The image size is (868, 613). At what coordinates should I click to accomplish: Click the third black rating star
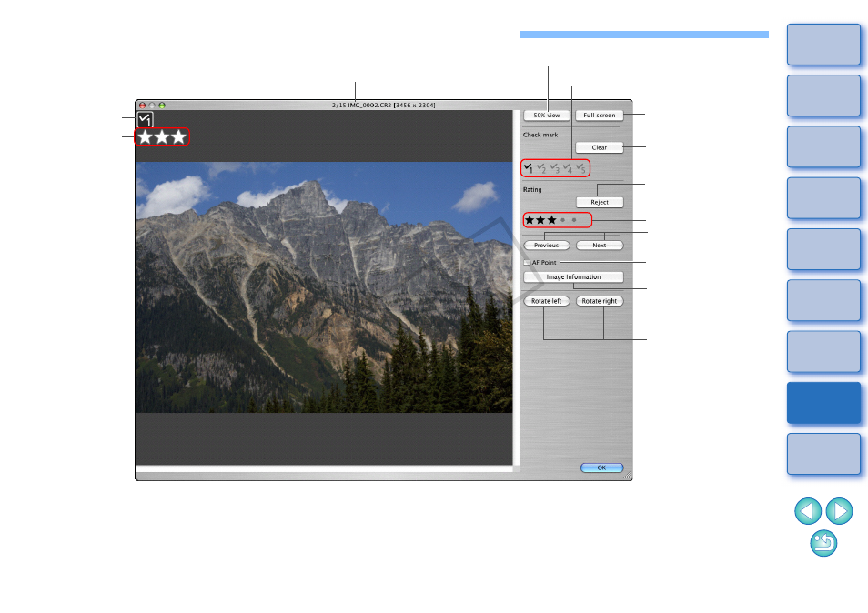[552, 220]
